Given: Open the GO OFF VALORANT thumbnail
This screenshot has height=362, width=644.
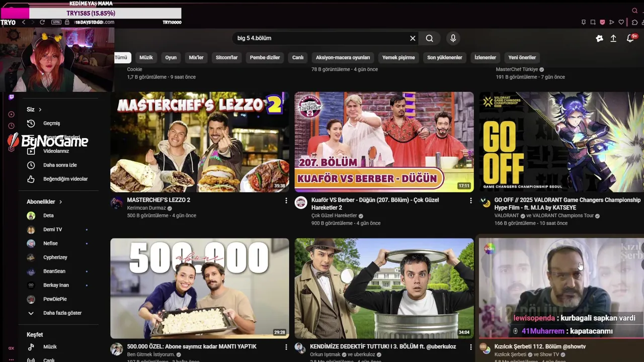Looking at the screenshot, I should pyautogui.click(x=561, y=142).
